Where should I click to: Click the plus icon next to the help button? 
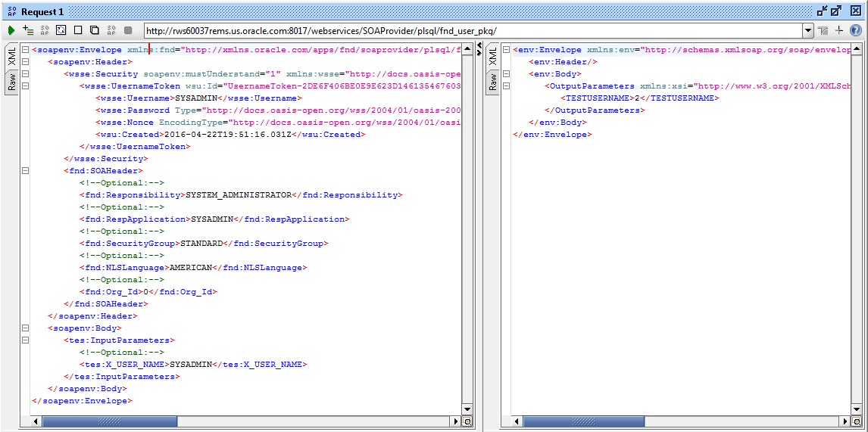click(839, 30)
